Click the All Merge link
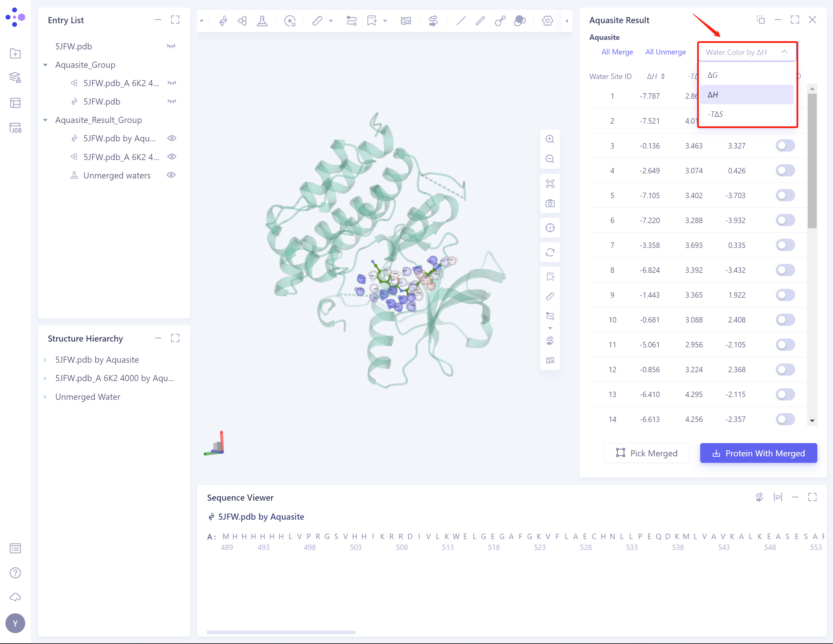833x644 pixels. 617,52
